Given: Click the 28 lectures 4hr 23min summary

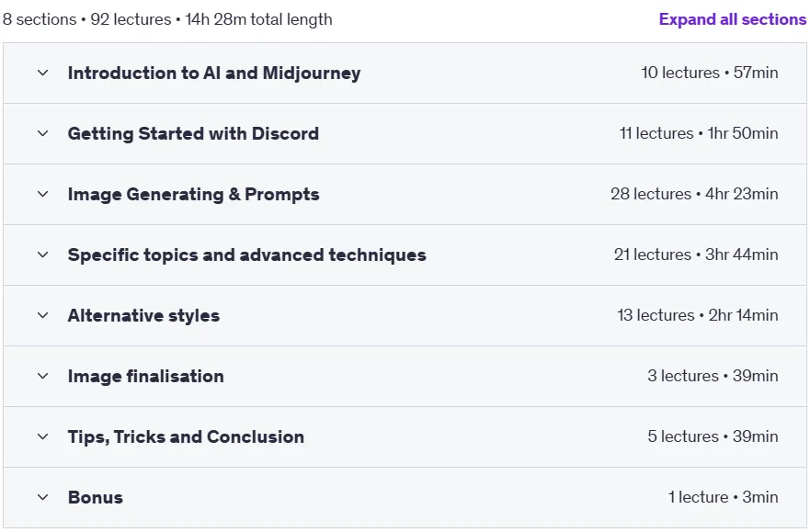Looking at the screenshot, I should [694, 194].
